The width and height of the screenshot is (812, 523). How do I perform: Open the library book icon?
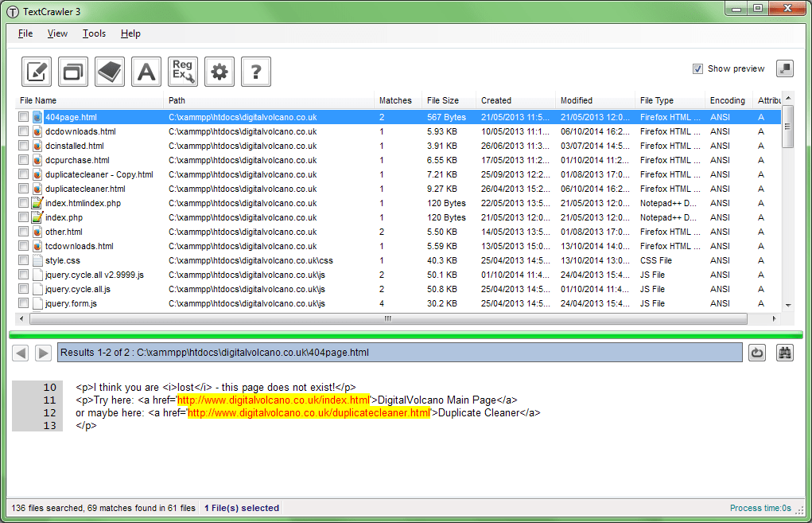(109, 71)
